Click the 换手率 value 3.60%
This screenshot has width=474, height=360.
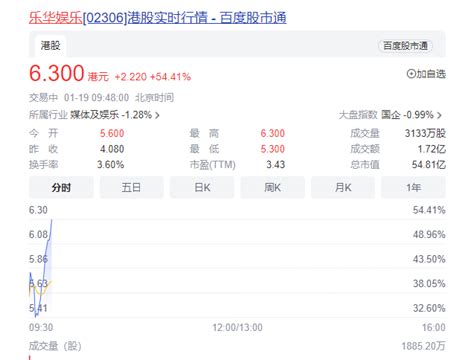pos(111,164)
